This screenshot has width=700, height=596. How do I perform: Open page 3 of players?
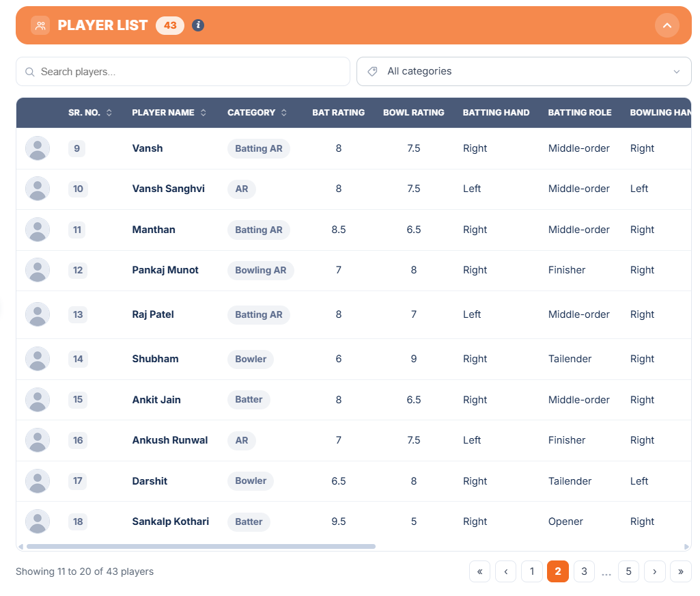point(584,571)
